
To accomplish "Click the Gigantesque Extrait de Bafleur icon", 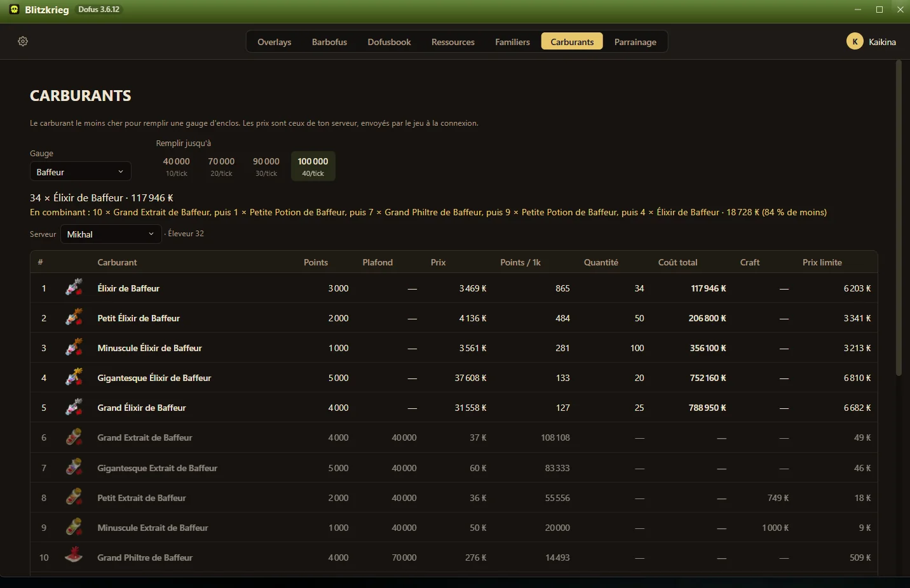I will pyautogui.click(x=74, y=467).
